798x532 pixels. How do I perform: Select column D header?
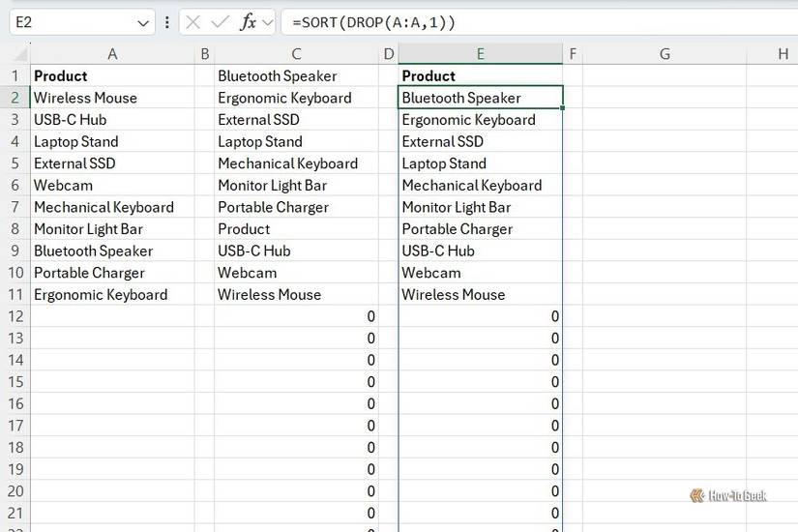click(388, 54)
